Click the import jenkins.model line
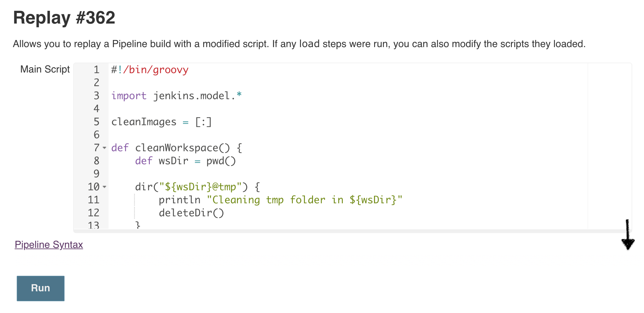 [x=176, y=96]
